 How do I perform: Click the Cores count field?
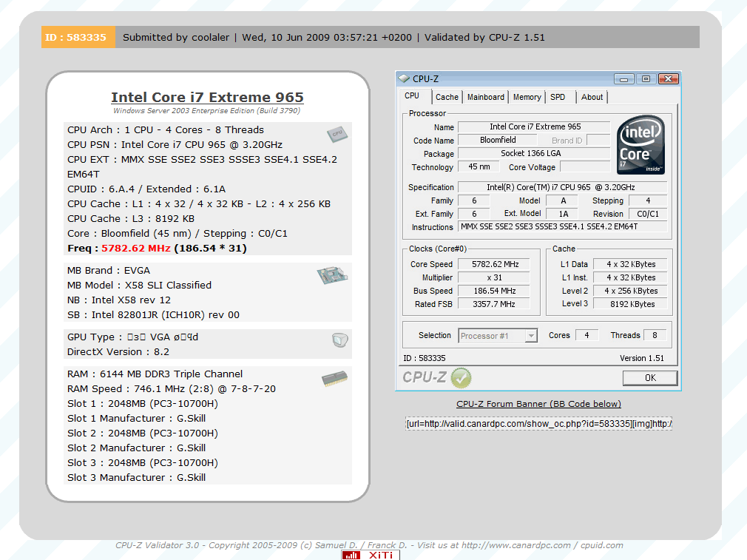(587, 336)
